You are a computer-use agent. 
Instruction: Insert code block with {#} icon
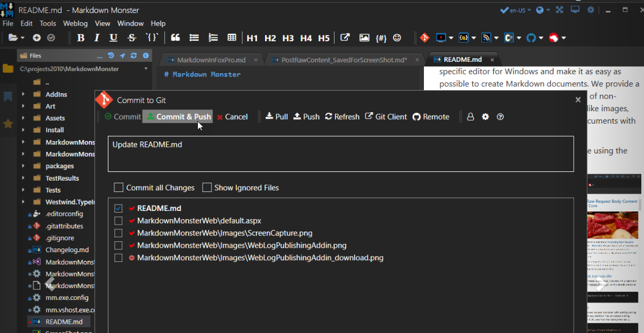[381, 38]
